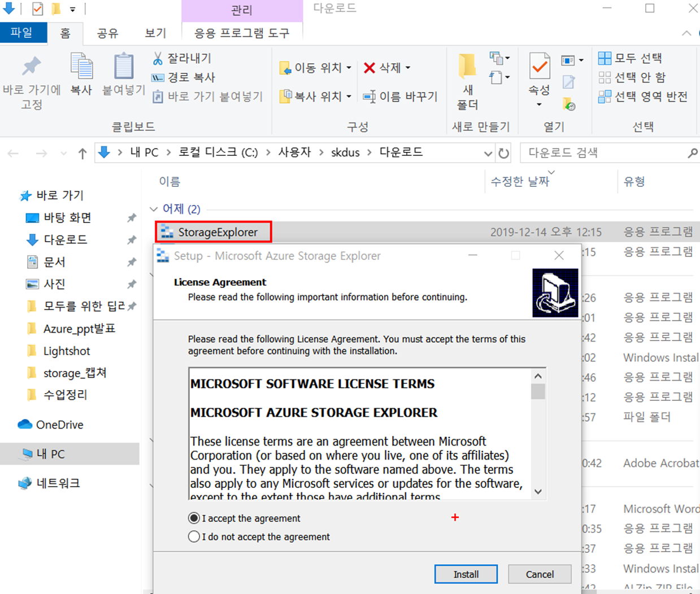Screen dimensions: 700x594
Task: Click the History icon in 열기 group
Action: 569,104
